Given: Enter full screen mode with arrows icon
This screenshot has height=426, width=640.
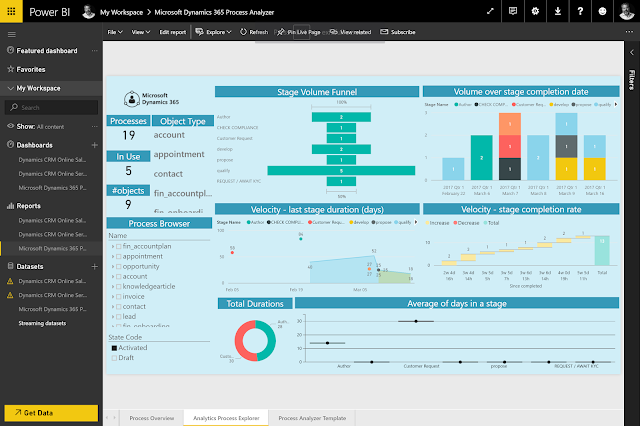Looking at the screenshot, I should coord(490,11).
